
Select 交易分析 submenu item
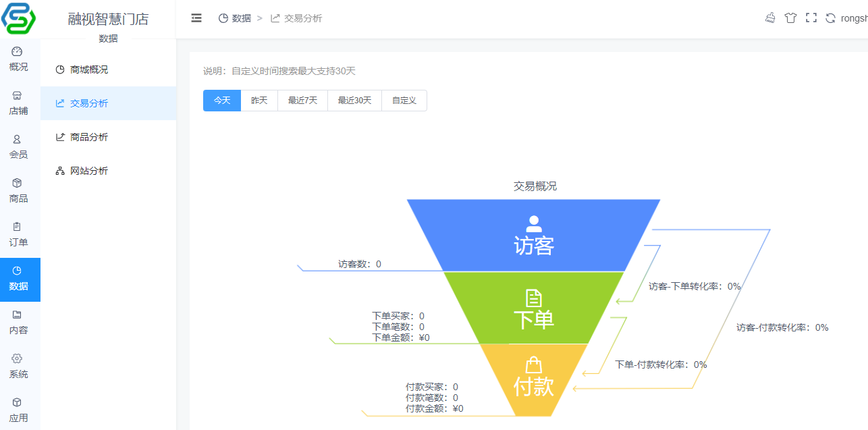tap(108, 103)
